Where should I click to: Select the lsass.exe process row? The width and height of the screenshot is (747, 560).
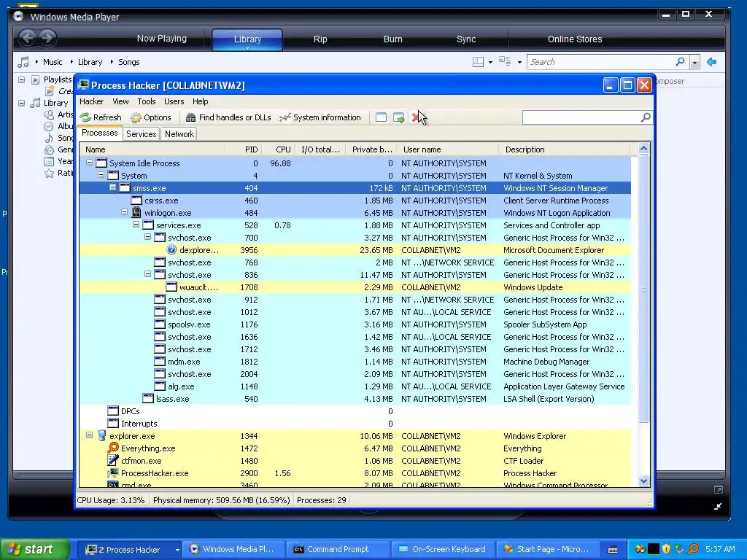pyautogui.click(x=355, y=399)
